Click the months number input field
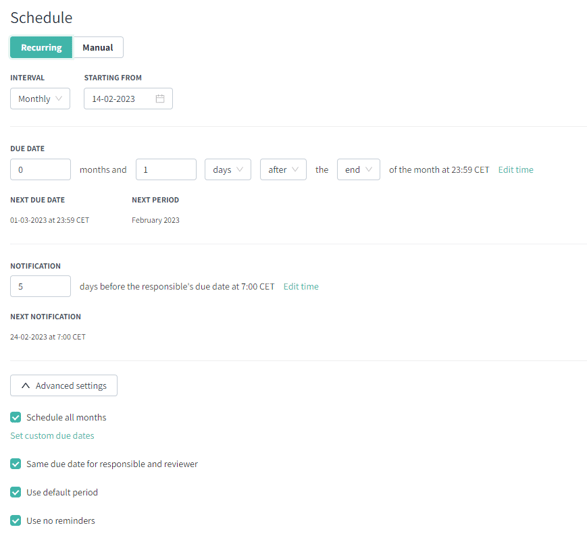This screenshot has height=542, width=587. point(40,170)
